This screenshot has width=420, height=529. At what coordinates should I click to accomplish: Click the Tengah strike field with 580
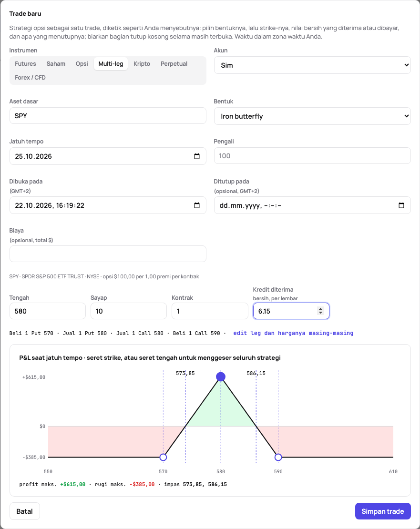click(48, 311)
